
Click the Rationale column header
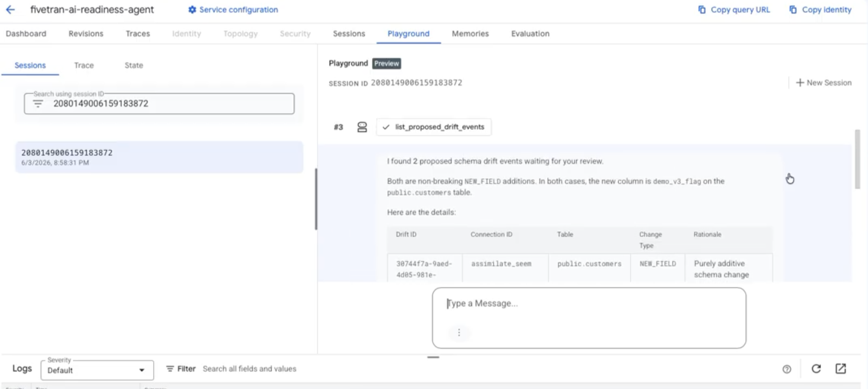(707, 235)
